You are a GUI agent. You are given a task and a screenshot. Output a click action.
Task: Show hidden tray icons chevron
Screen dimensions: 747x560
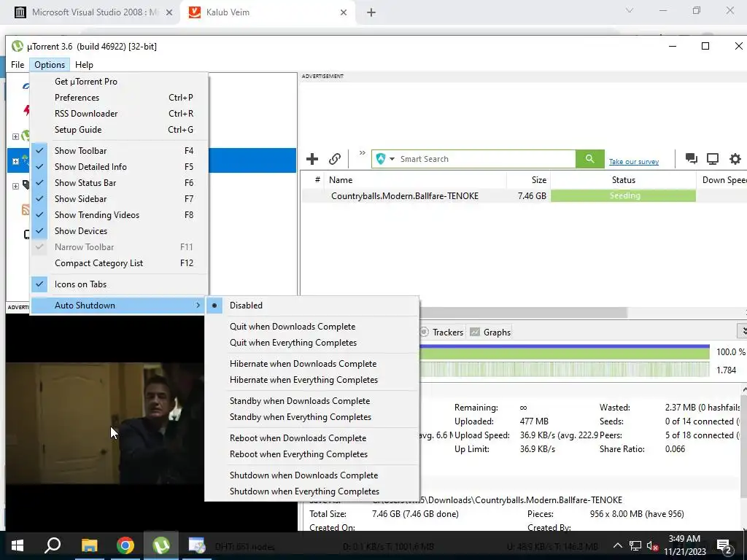[617, 545]
